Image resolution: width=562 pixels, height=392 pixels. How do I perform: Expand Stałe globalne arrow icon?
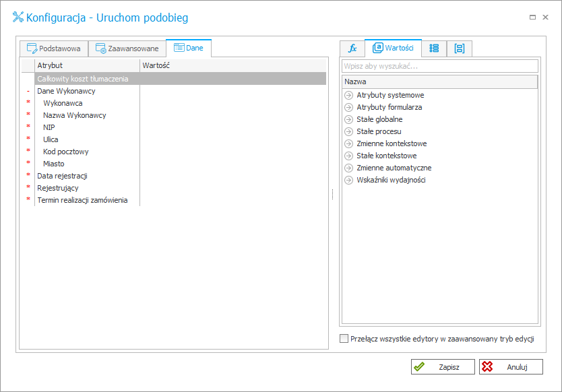(x=348, y=120)
